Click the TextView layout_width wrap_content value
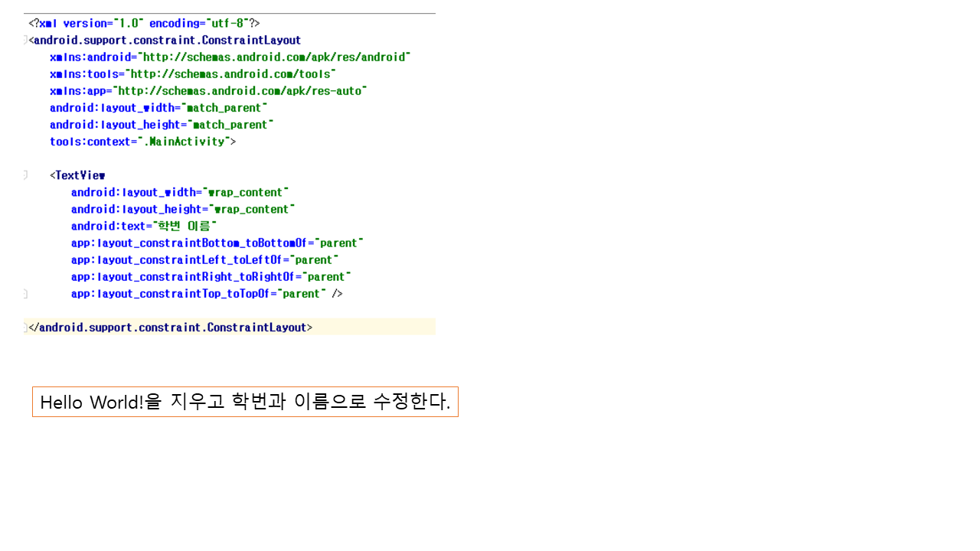The width and height of the screenshot is (980, 551). coord(246,192)
